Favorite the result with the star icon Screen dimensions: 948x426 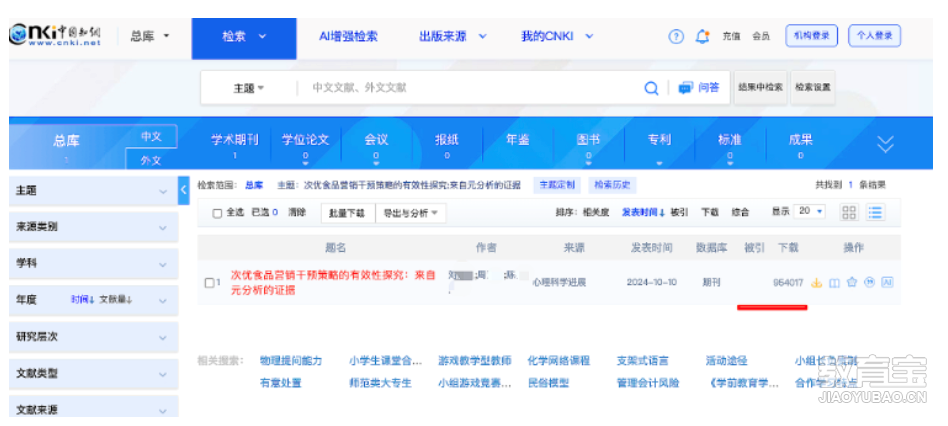852,282
